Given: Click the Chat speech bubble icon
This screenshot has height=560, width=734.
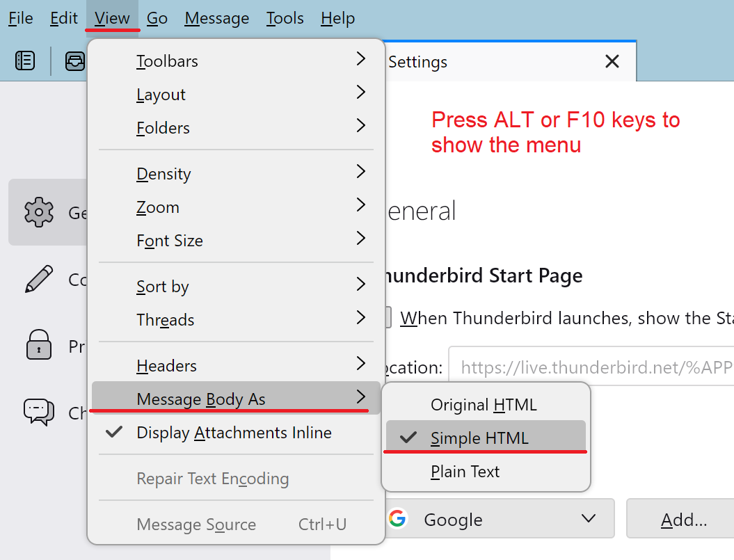Looking at the screenshot, I should [38, 412].
